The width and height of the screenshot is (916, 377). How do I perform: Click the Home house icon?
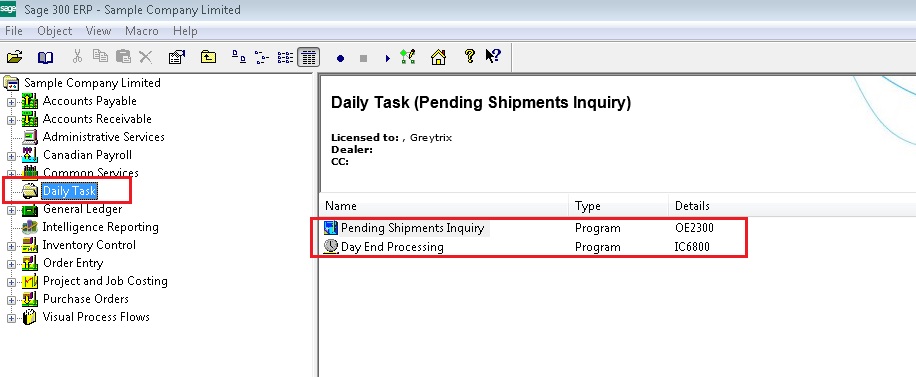pyautogui.click(x=438, y=57)
